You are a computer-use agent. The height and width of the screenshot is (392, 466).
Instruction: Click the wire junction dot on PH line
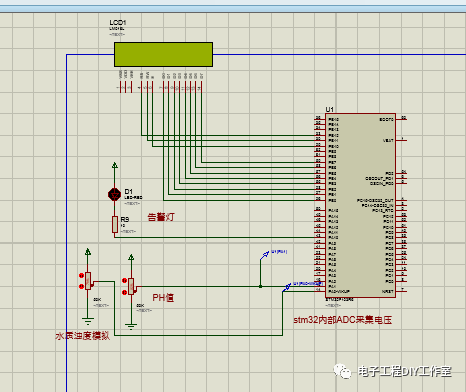[x=260, y=286]
